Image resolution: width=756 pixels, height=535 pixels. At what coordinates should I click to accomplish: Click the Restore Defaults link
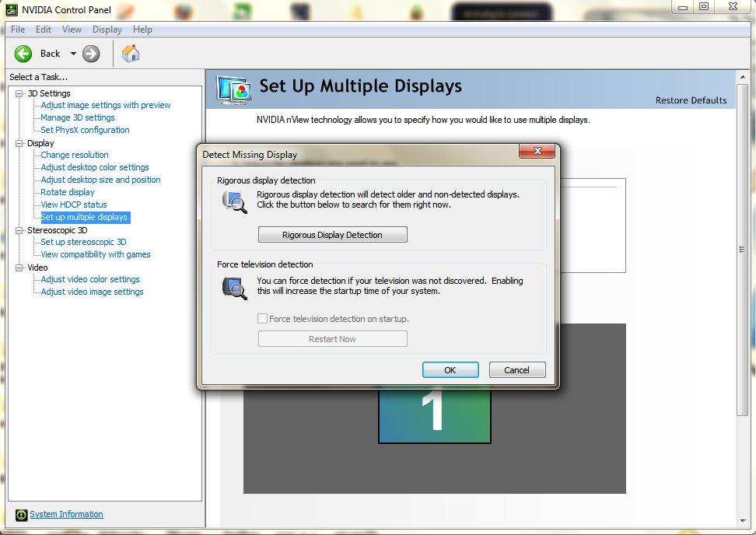(x=691, y=100)
